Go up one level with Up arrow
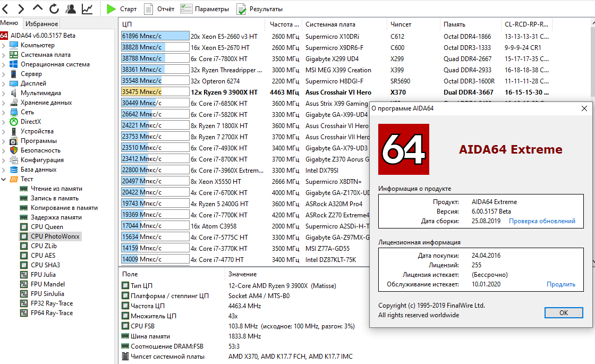Image resolution: width=595 pixels, height=364 pixels. [38, 7]
